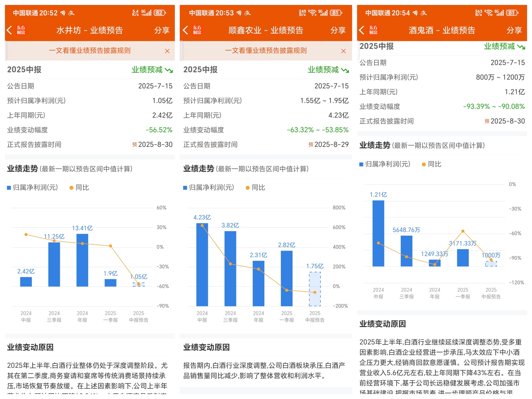
Task: Toggle 同比 legend on 水井坊 chart
Action: (x=79, y=188)
